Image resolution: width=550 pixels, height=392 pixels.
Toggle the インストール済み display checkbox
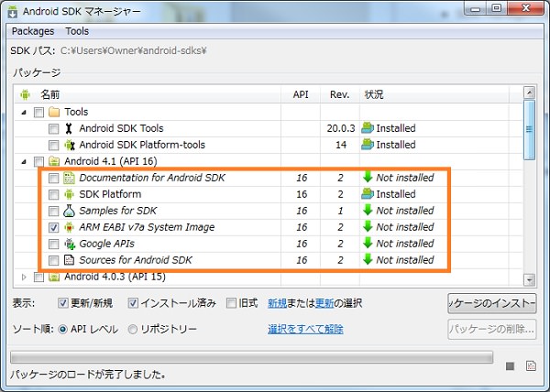(133, 303)
